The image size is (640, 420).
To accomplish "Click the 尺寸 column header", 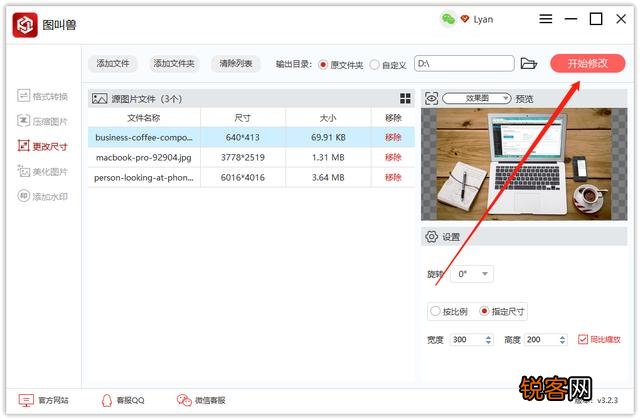I will point(242,118).
